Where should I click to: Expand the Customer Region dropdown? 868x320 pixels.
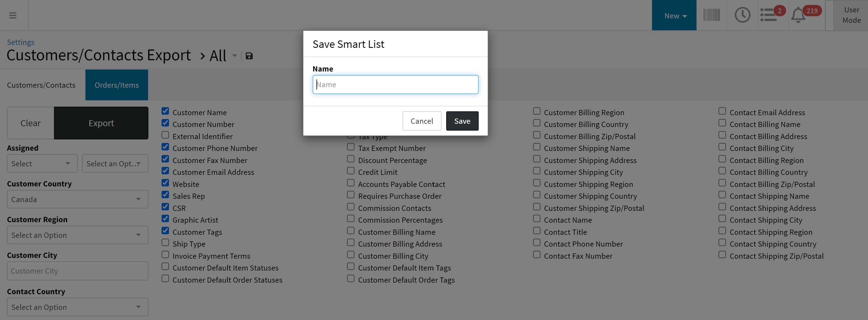(77, 235)
